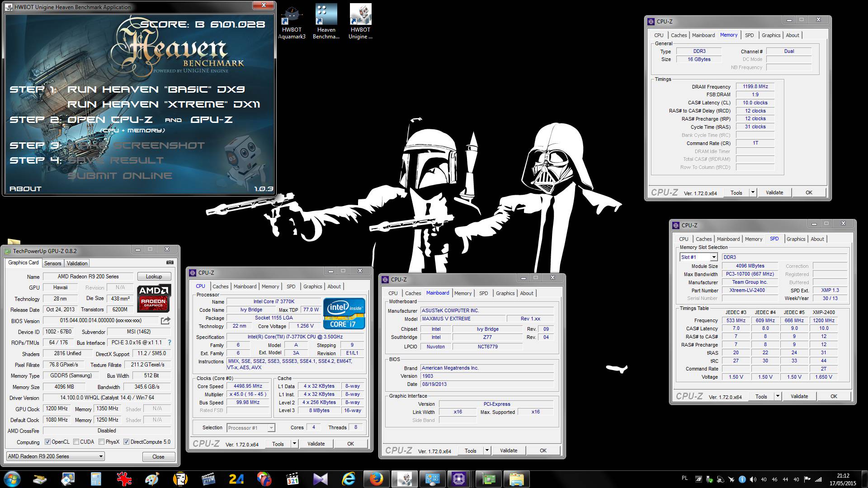Click Tools button in the CPU-Z Memory window
This screenshot has height=488, width=868.
736,192
